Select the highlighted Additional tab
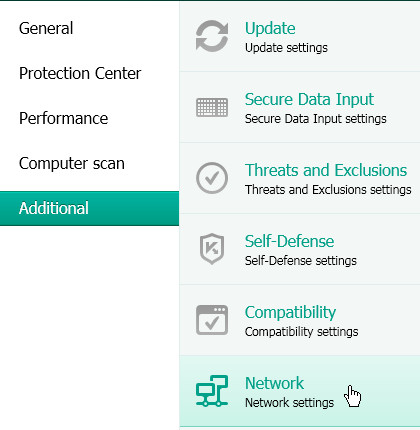The image size is (420, 430). (x=89, y=208)
